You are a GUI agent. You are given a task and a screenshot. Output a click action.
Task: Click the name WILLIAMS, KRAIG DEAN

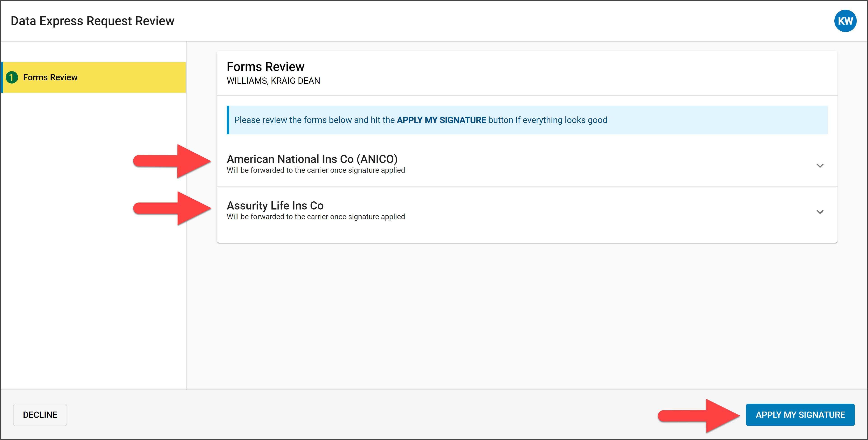pos(273,81)
